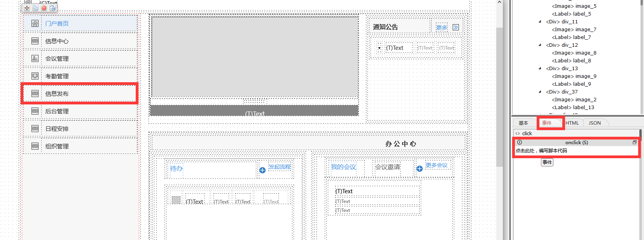Select <Label> label_7 in the tree
This screenshot has height=240, width=644.
click(x=571, y=37)
